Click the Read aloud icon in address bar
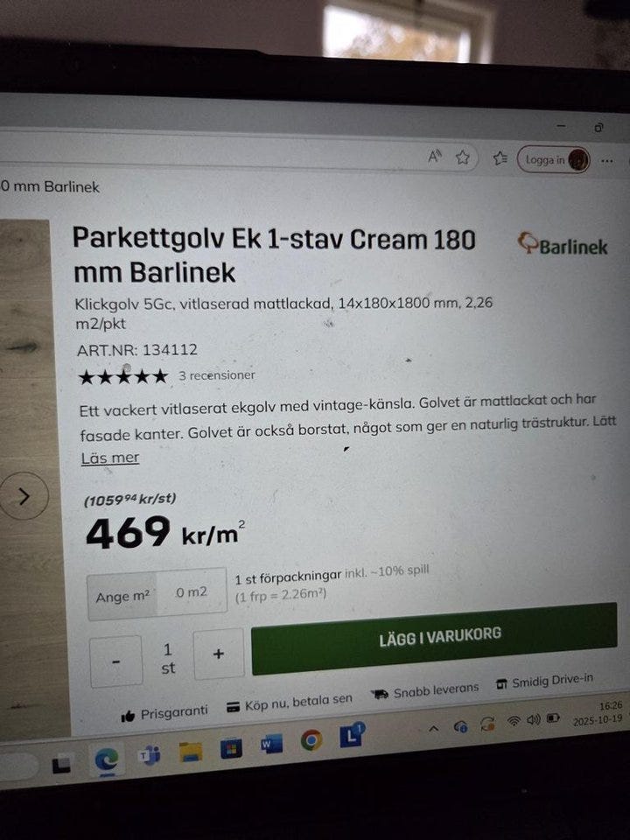This screenshot has width=630, height=840. [435, 156]
